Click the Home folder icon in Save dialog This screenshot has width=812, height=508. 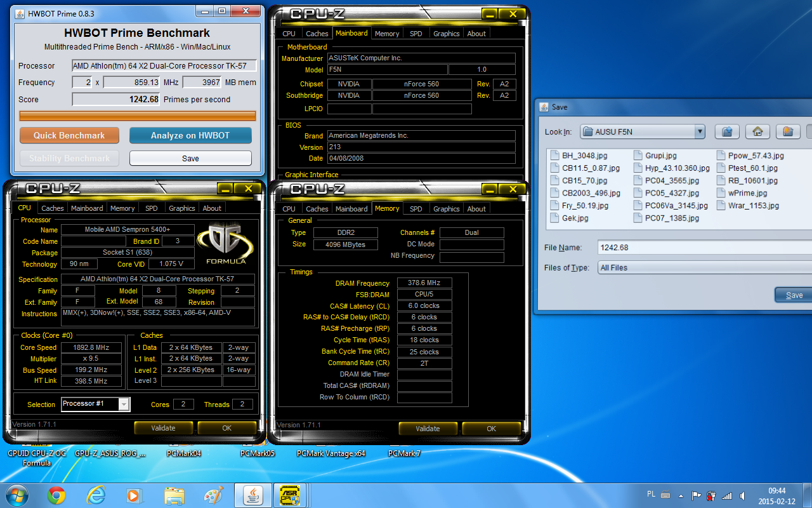[757, 131]
